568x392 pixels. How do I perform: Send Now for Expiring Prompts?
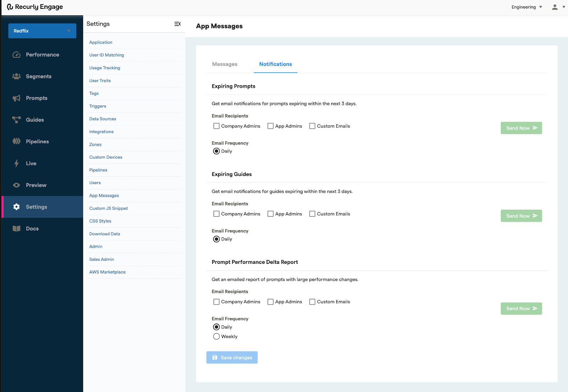[521, 128]
